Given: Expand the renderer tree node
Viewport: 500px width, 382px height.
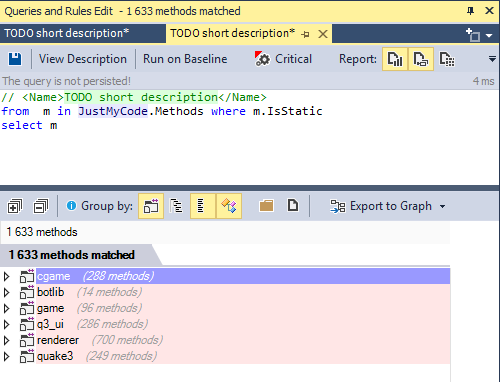Looking at the screenshot, I should [6, 340].
